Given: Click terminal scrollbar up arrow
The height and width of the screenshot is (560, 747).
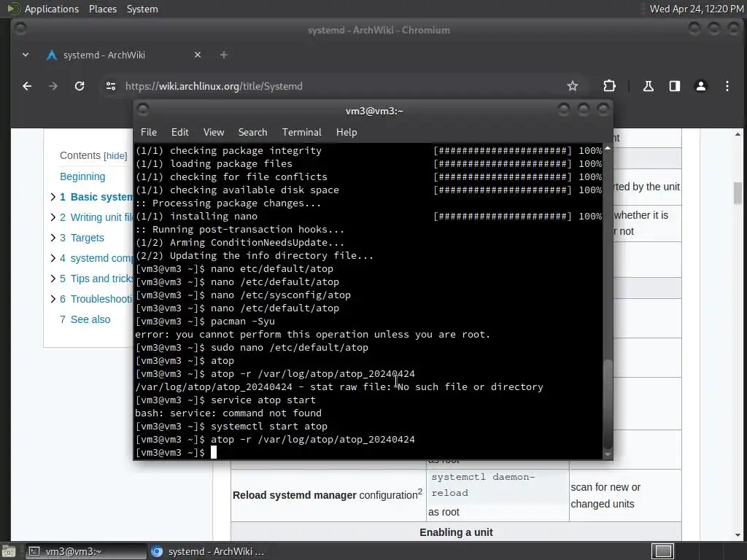Looking at the screenshot, I should 608,148.
